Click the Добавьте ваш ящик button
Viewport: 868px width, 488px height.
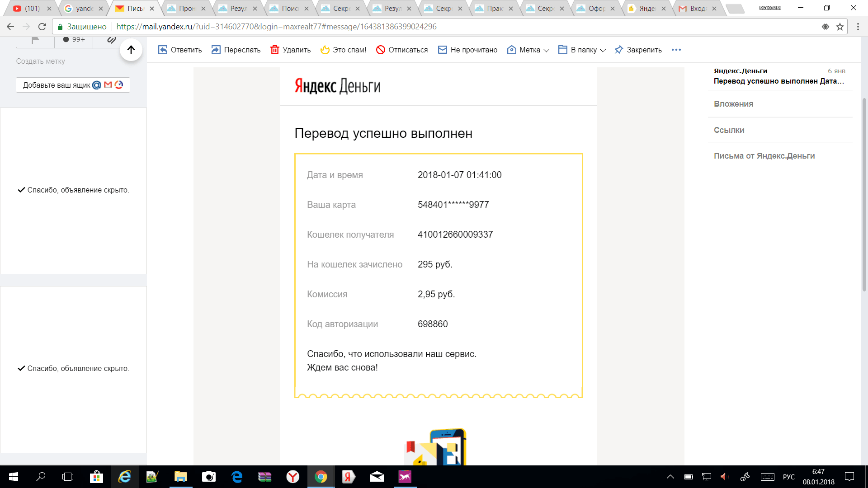click(73, 85)
